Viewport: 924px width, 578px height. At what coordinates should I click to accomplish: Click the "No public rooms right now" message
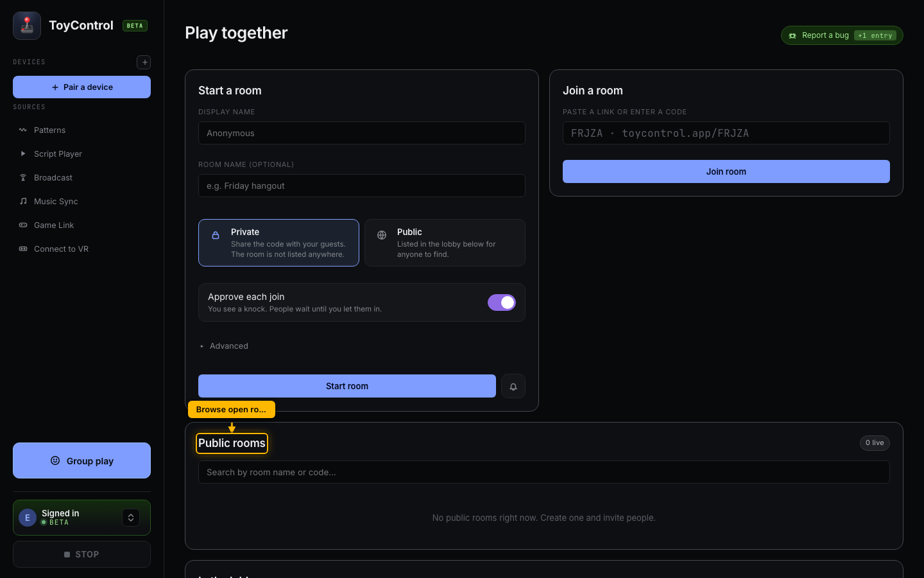544,518
